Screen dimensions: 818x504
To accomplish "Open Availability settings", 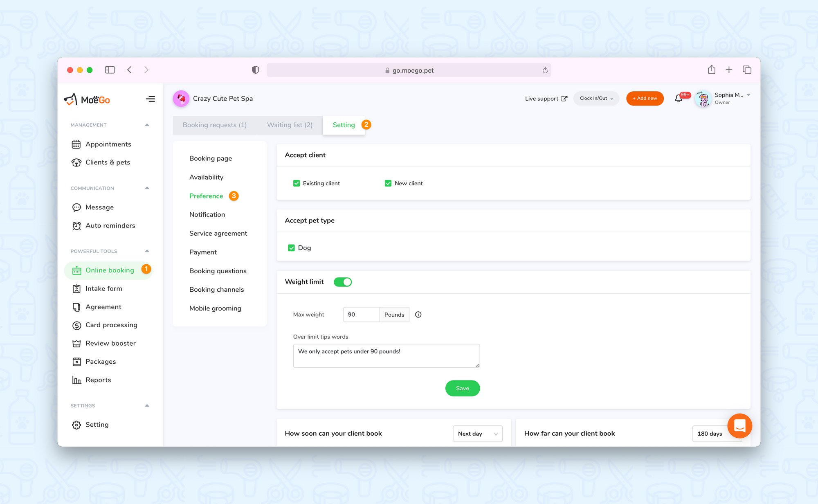I will pos(206,178).
